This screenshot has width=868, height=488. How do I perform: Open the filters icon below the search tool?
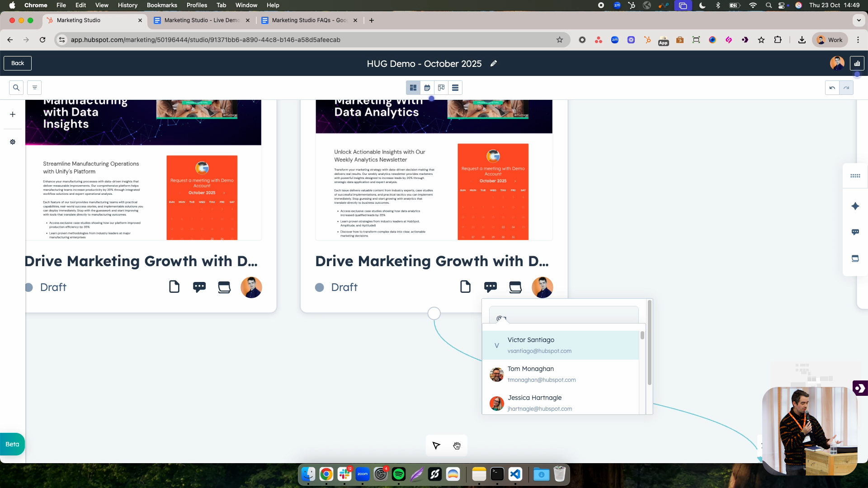[34, 87]
